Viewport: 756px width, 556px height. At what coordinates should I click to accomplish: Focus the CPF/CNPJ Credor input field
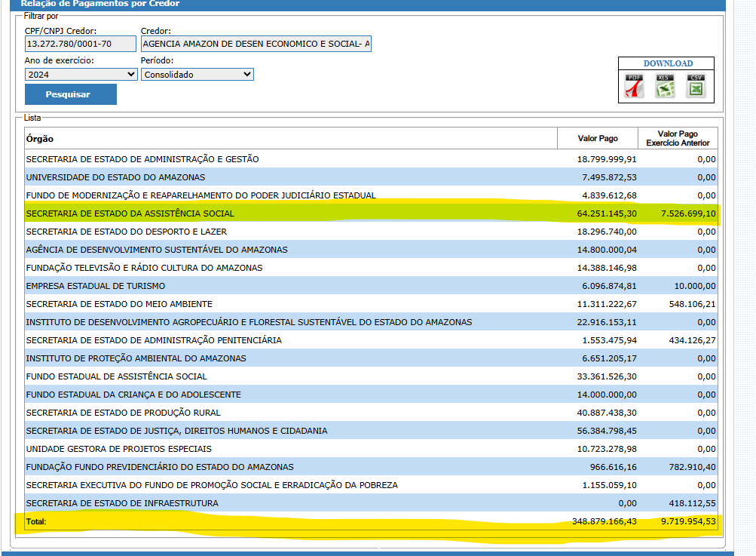tap(81, 44)
